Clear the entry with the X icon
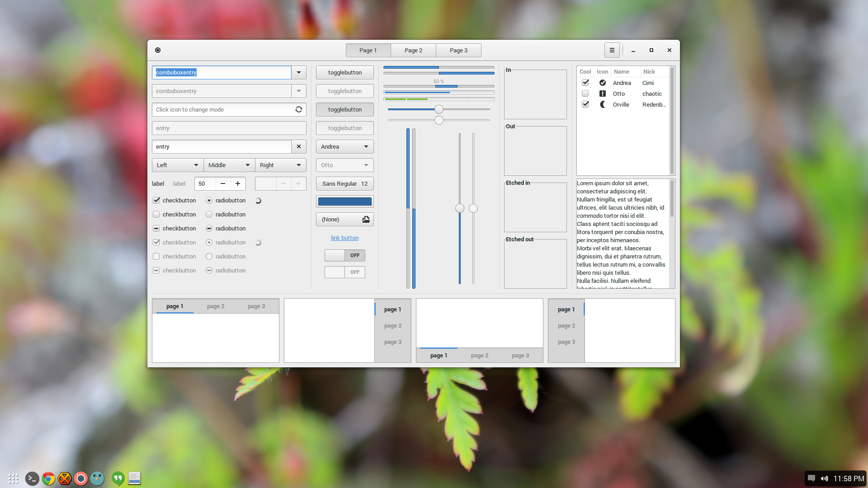This screenshot has height=488, width=868. point(299,146)
